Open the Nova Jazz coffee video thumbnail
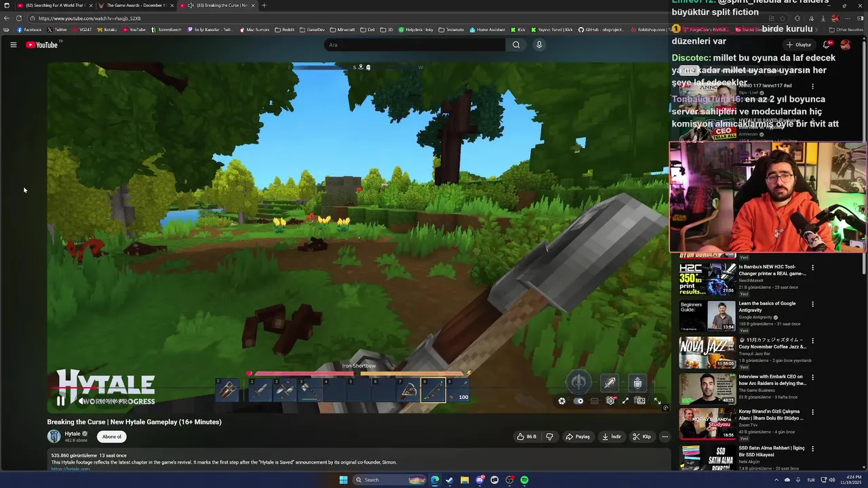Screen dimensions: 868x488 pyautogui.click(x=707, y=352)
